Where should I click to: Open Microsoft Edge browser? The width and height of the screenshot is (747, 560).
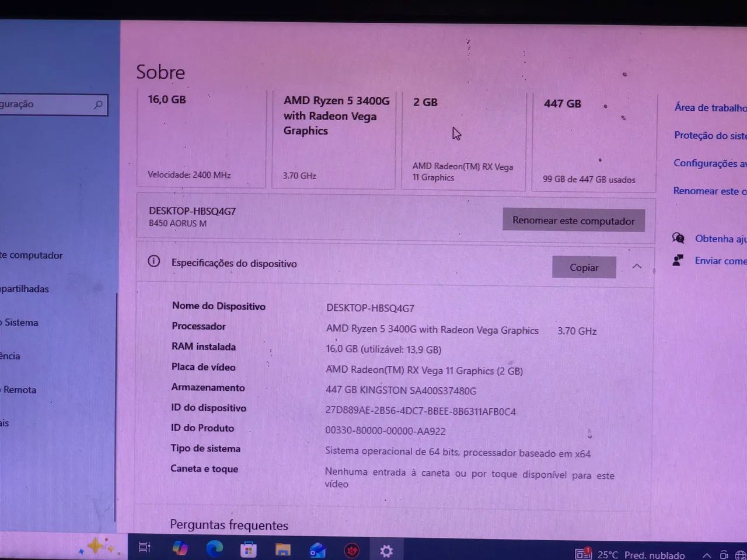214,548
